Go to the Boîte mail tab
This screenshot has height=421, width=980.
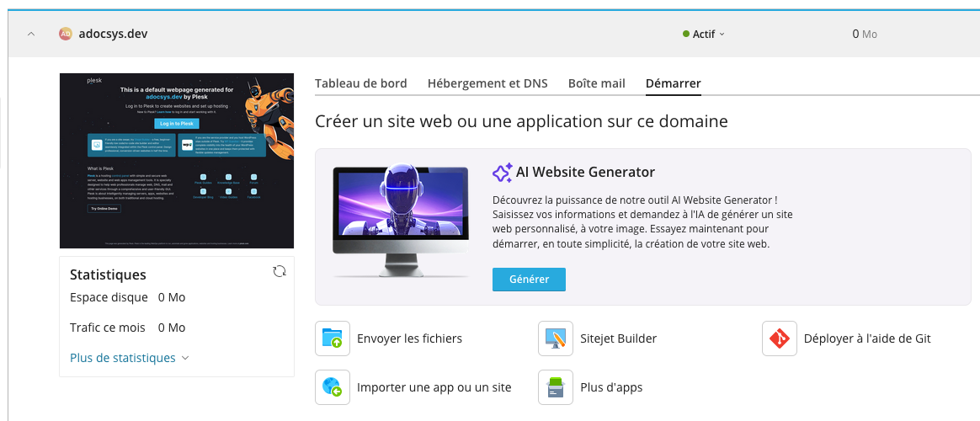coord(596,83)
